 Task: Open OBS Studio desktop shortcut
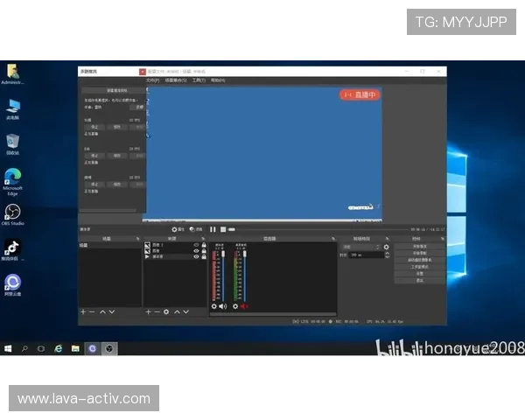tap(13, 213)
